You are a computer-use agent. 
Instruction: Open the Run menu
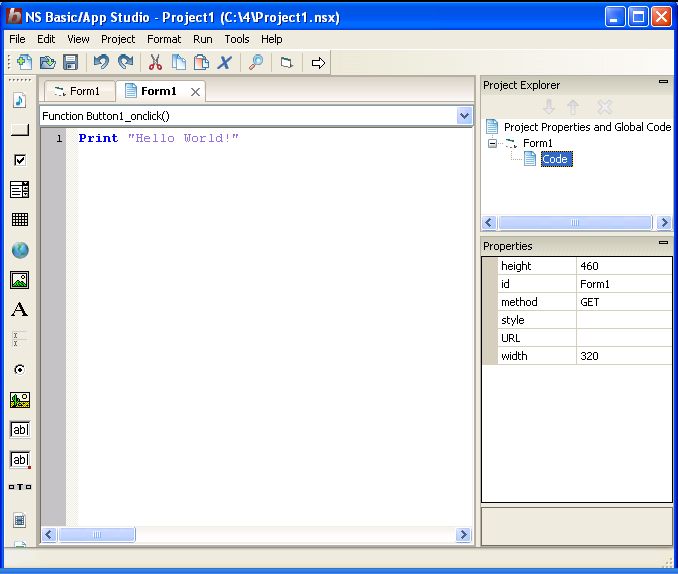(202, 39)
